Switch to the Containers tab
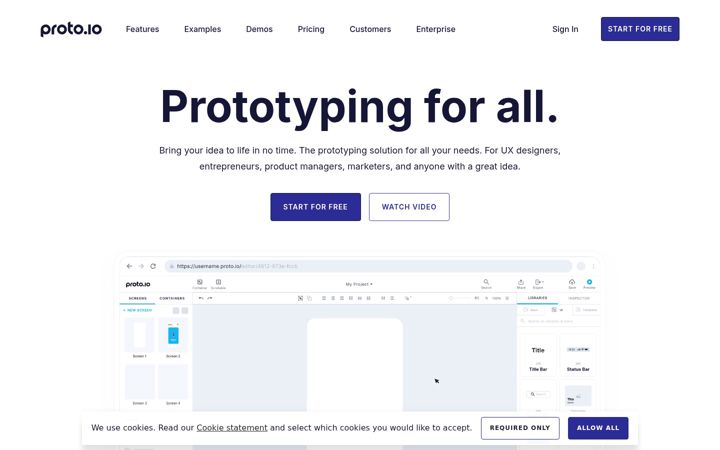 click(x=172, y=298)
